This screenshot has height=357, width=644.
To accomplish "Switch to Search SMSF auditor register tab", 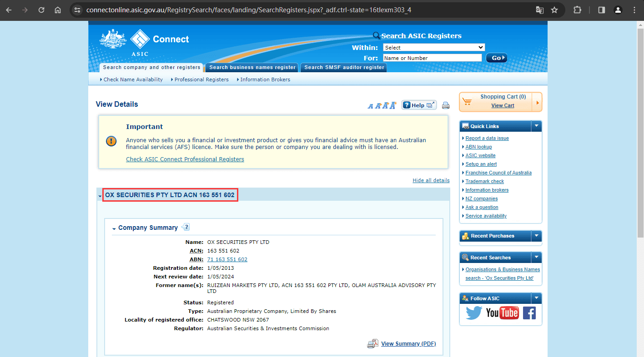I will (x=344, y=67).
